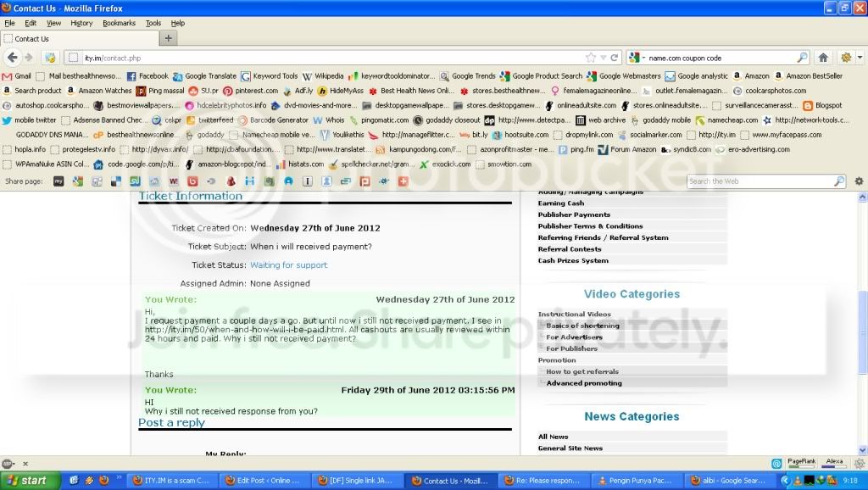Open the Bookmarks menu
The height and width of the screenshot is (490, 868).
pos(119,23)
